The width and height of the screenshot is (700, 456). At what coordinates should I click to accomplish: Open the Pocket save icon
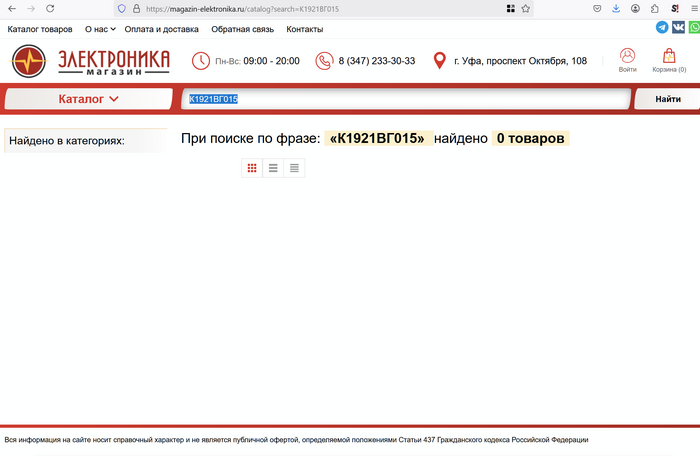coord(597,8)
